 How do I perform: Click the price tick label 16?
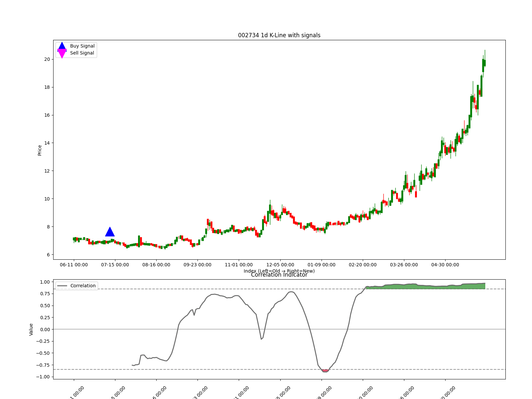(x=47, y=115)
